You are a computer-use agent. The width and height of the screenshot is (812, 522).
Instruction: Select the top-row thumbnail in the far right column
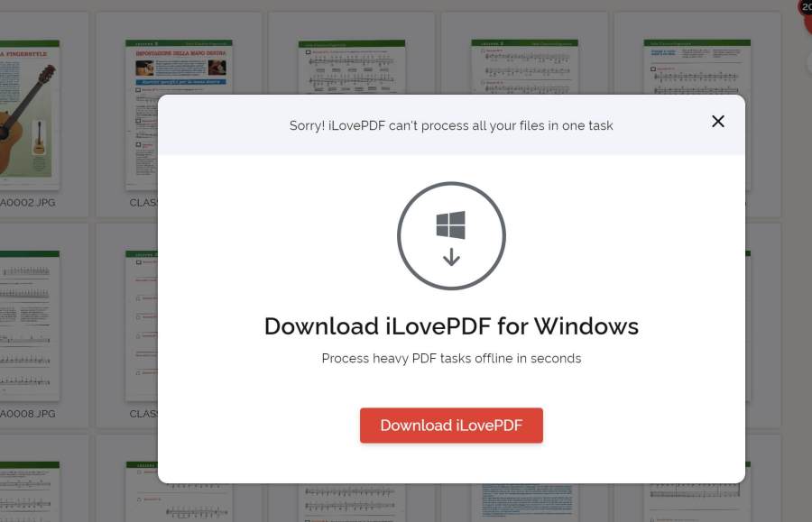[x=697, y=66]
